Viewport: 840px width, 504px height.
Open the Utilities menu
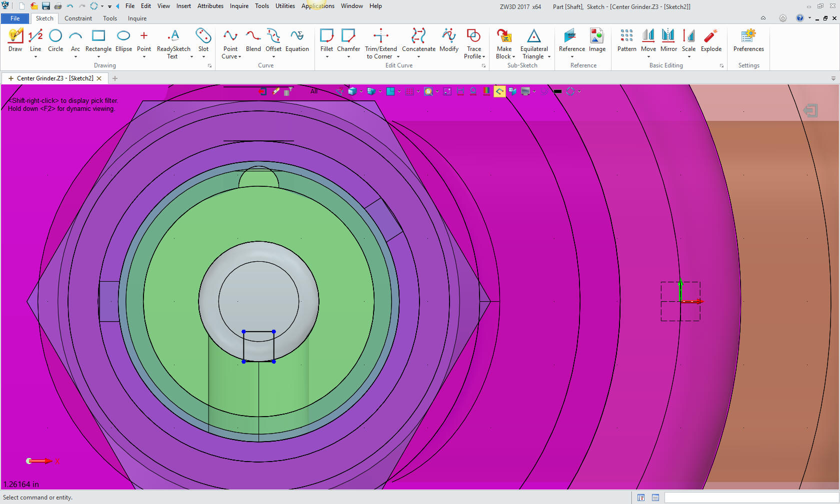pyautogui.click(x=285, y=6)
